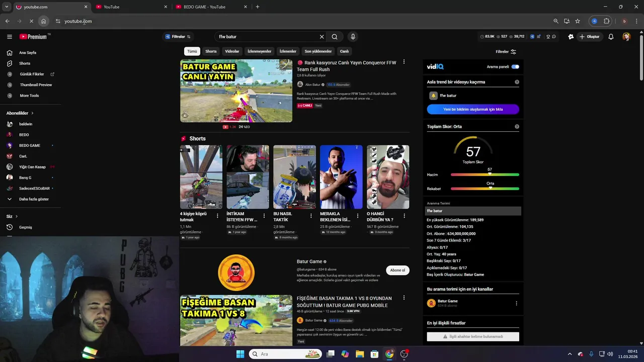Bookmark this page with star icon

(578, 21)
